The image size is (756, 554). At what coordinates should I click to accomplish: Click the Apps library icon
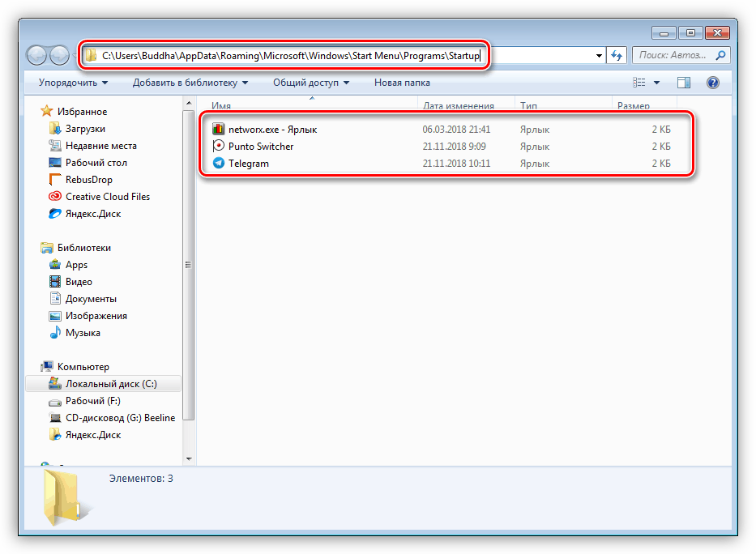(55, 265)
